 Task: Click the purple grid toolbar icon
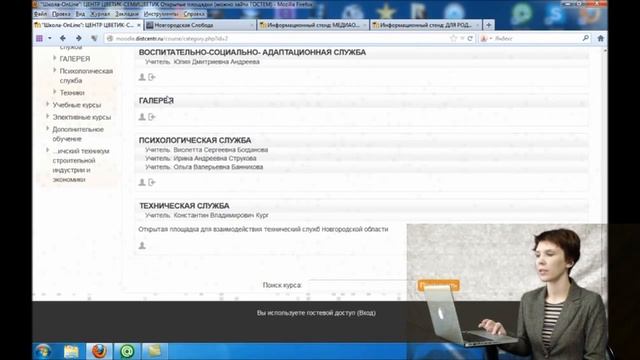pyautogui.click(x=39, y=38)
